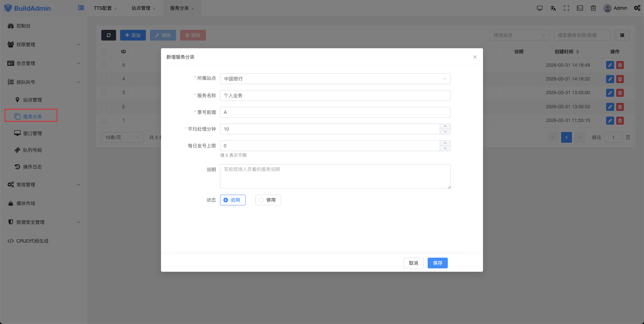644x324 pixels.
Task: Select the 停用 status radio
Action: click(268, 200)
